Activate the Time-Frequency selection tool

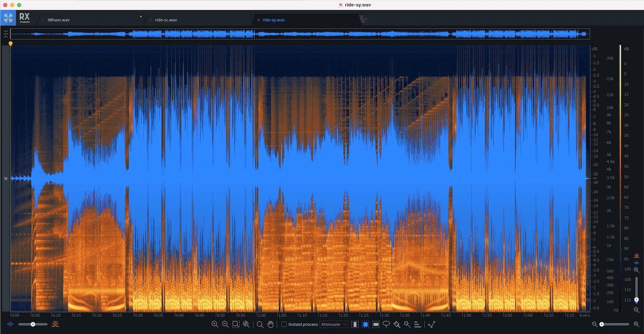[x=365, y=324]
